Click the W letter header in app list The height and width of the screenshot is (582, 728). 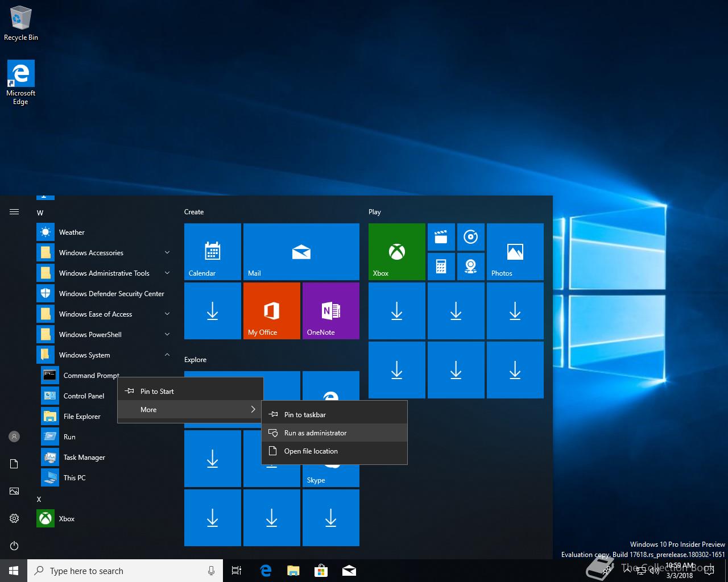click(40, 213)
